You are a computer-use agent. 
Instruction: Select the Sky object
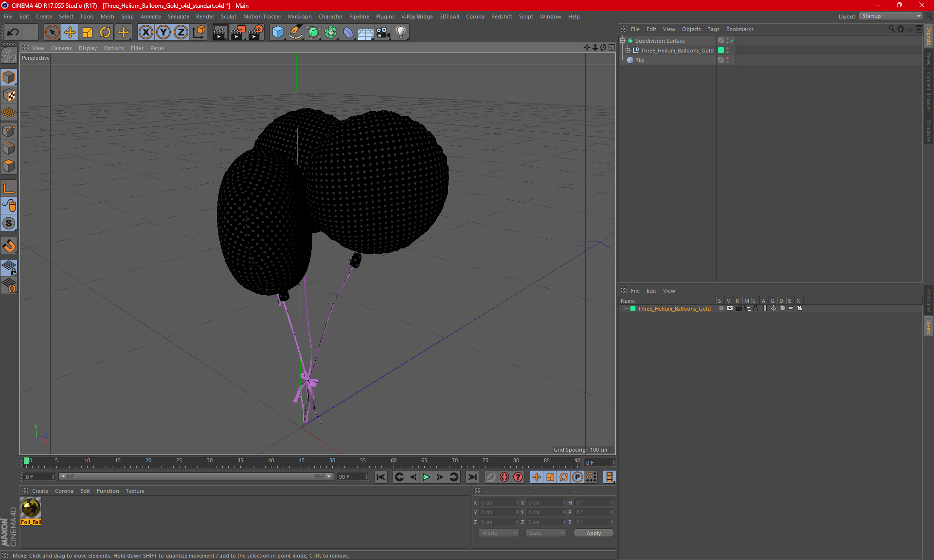[x=640, y=60]
